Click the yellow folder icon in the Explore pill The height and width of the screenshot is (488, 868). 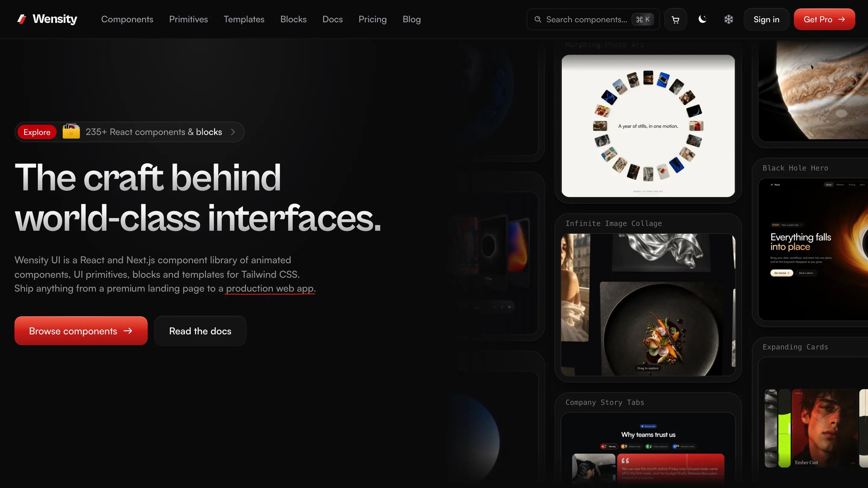coord(71,131)
